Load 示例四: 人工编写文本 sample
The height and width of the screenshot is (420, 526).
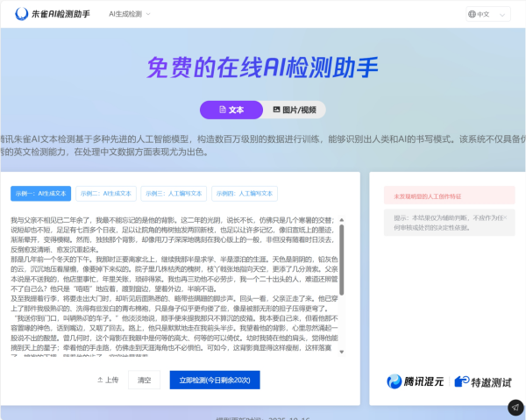tap(245, 194)
